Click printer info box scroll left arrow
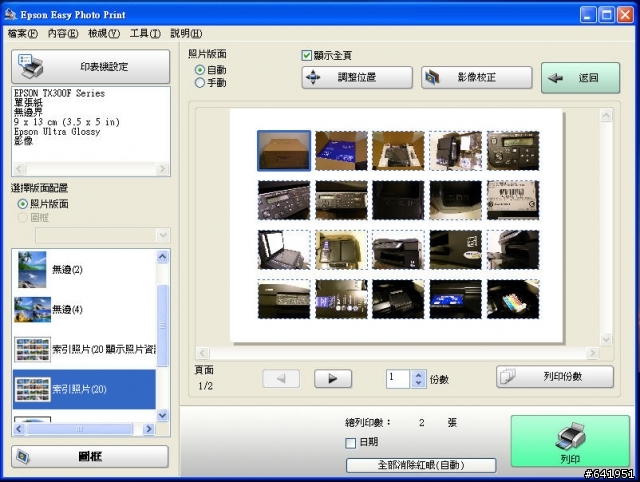The image size is (640, 482). [20, 169]
